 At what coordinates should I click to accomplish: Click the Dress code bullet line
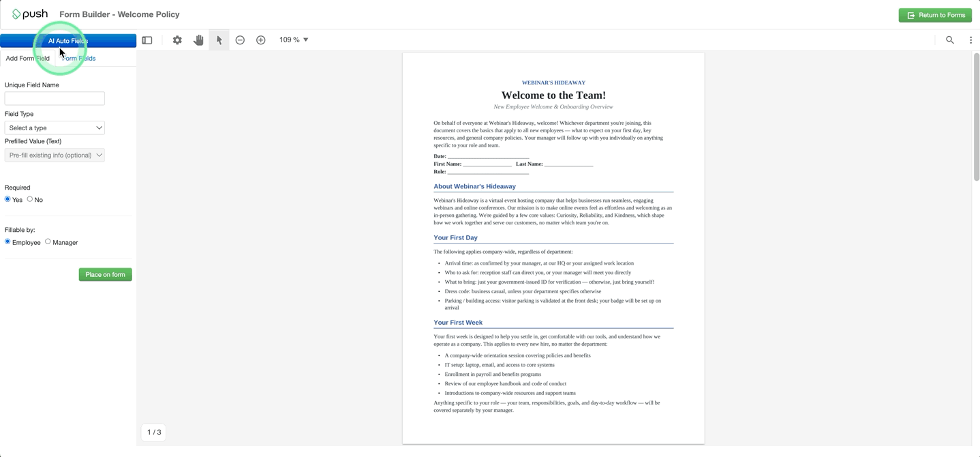point(523,291)
